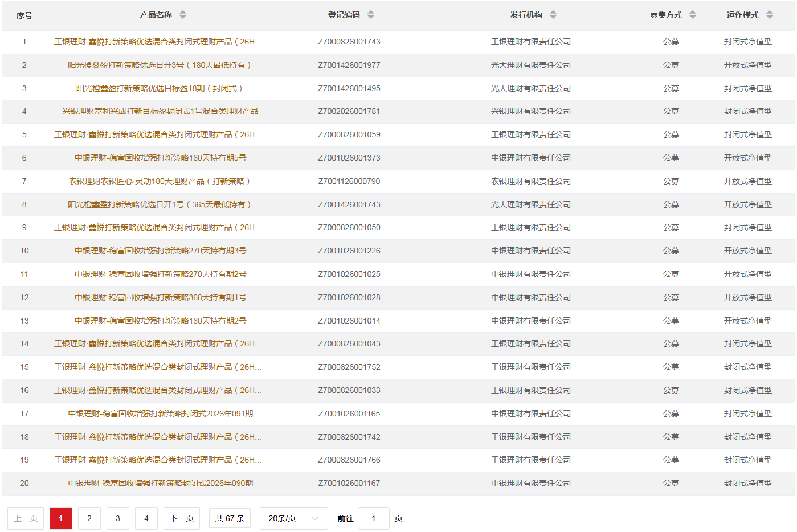The height and width of the screenshot is (532, 797).
Task: Focus the 前往 page number input field
Action: pyautogui.click(x=374, y=518)
